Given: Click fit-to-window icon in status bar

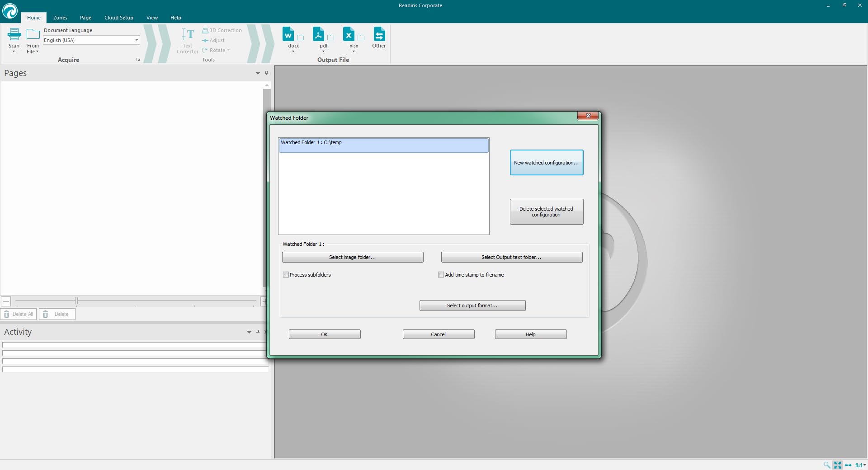Looking at the screenshot, I should 837,465.
